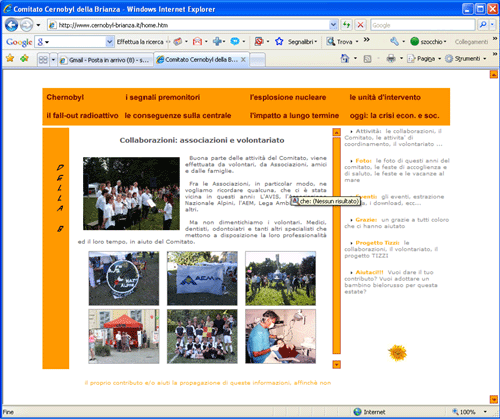Viewport: 500px width, 419px height.
Task: Open l'esplosione nucleare link
Action: [x=288, y=97]
